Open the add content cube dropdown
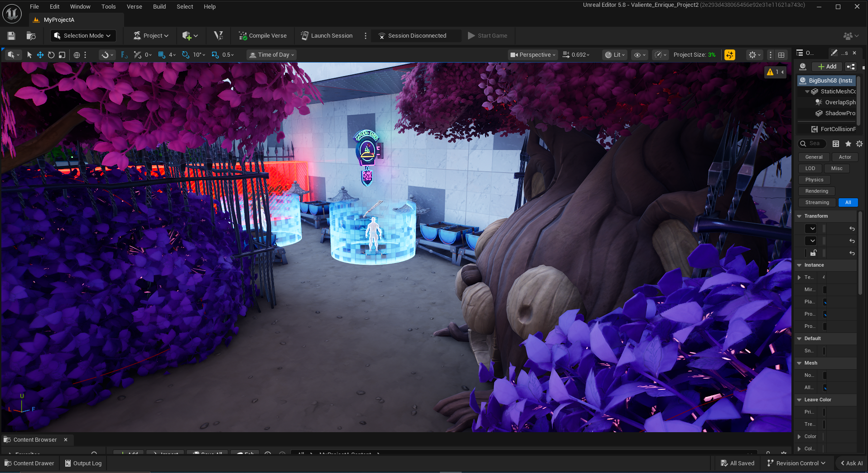This screenshot has height=473, width=868. 190,36
